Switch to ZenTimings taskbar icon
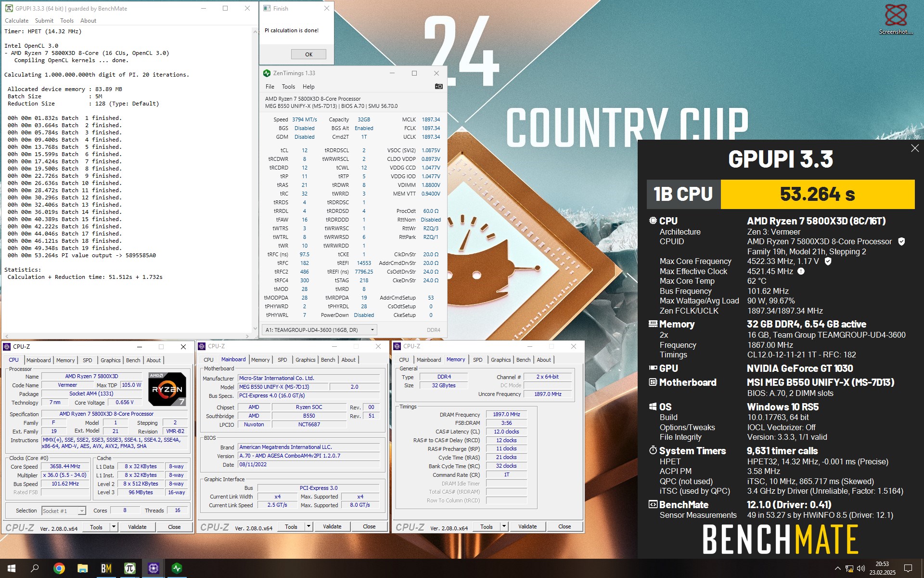Screen dimensions: 924x578 click(x=177, y=568)
